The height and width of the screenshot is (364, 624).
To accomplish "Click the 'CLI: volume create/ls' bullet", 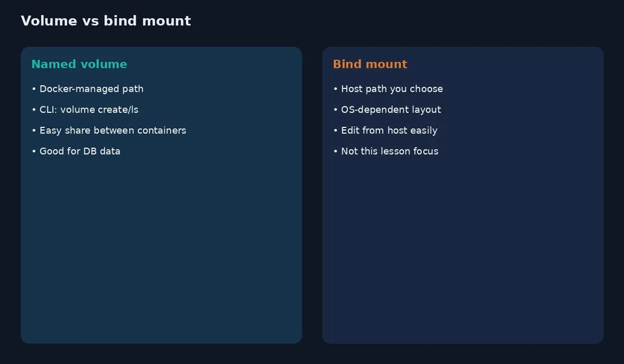I will (85, 109).
